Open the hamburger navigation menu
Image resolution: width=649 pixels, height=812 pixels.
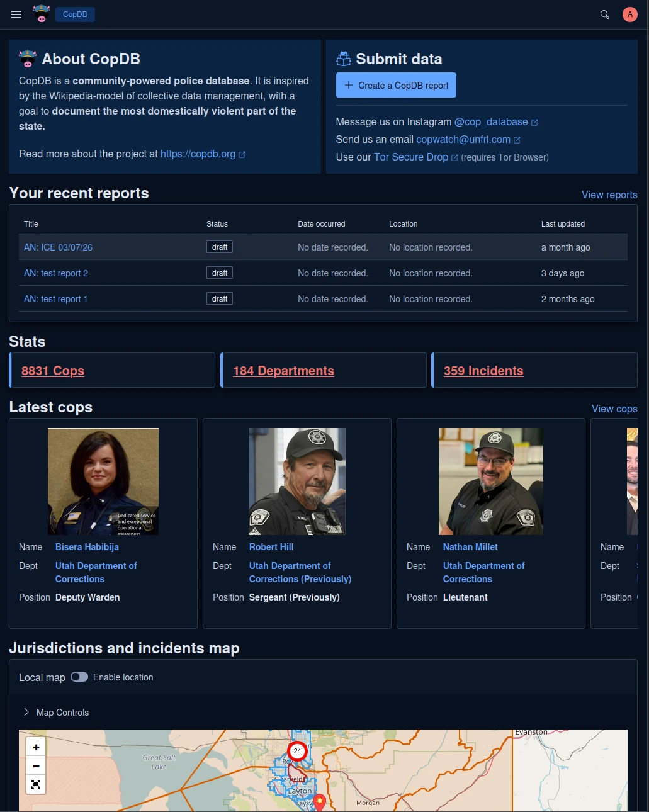pyautogui.click(x=16, y=14)
